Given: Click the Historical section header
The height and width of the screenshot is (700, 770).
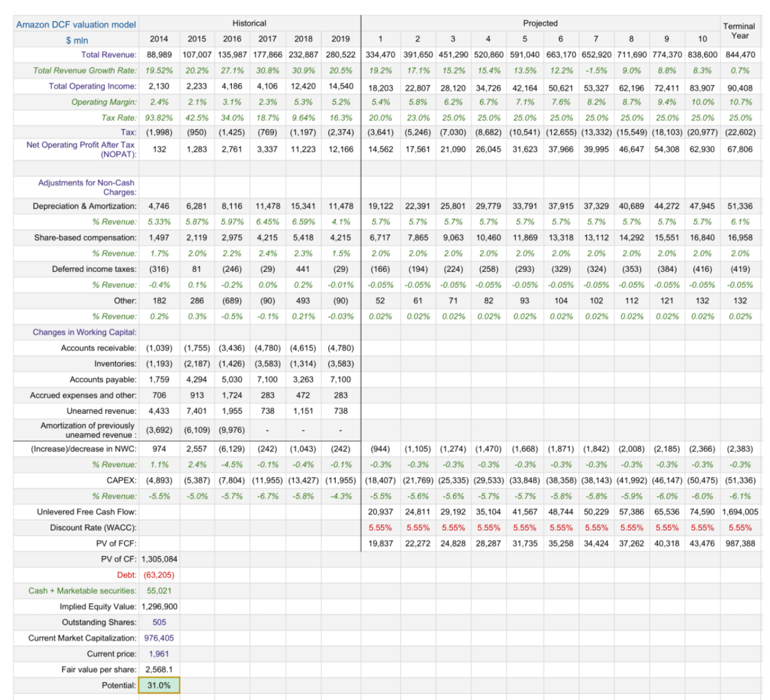Looking at the screenshot, I should tap(249, 23).
